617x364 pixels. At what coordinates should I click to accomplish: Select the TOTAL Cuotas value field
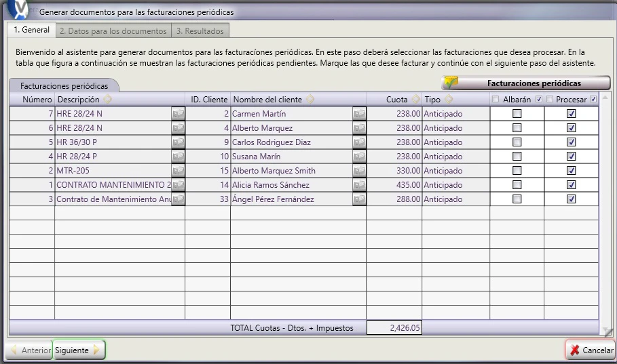coord(394,328)
